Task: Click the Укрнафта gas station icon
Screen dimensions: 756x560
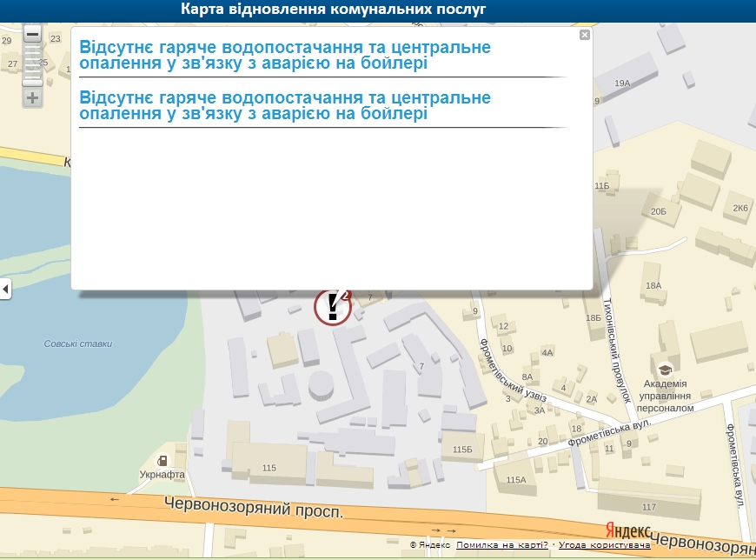Action: [x=162, y=460]
